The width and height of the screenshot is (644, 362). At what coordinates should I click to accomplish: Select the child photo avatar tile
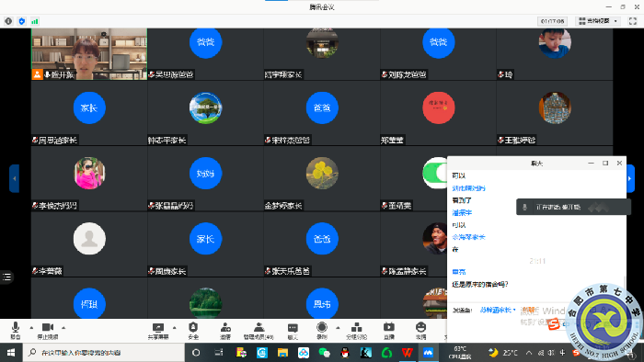(x=555, y=54)
